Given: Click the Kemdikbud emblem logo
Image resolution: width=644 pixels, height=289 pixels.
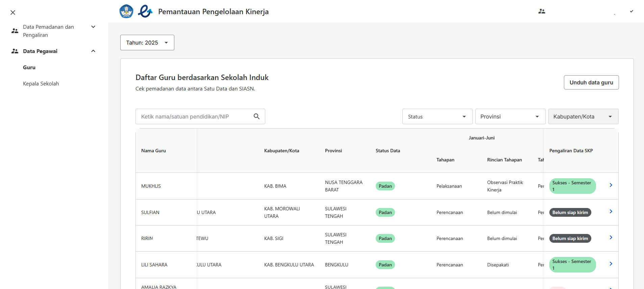Looking at the screenshot, I should point(126,11).
